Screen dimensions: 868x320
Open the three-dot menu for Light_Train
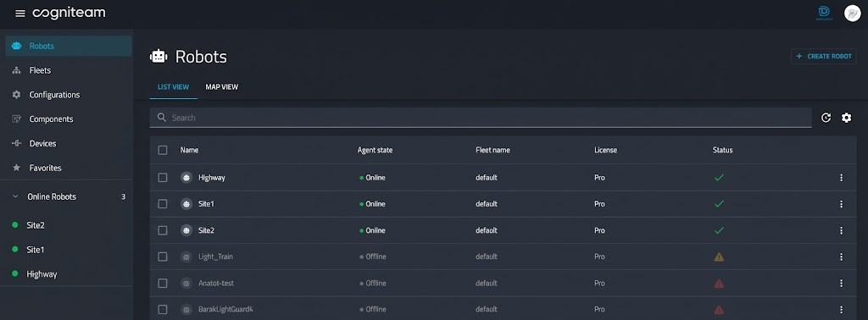(x=841, y=257)
